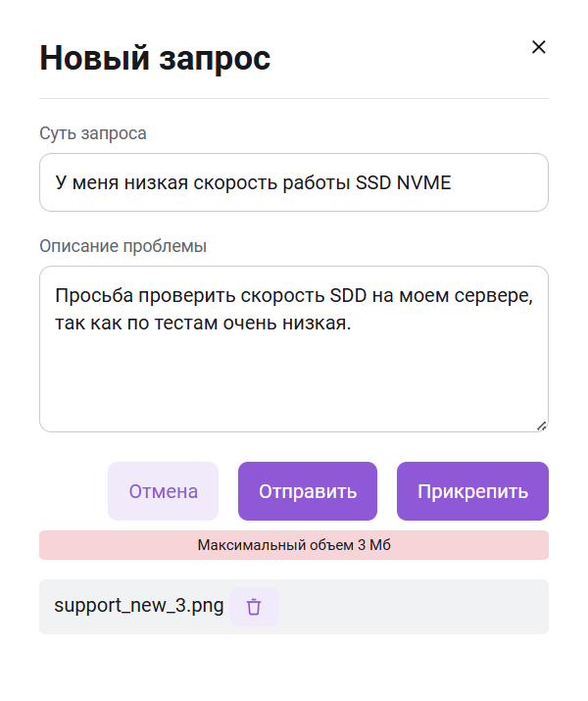The width and height of the screenshot is (588, 701).
Task: Click the Отправить button
Action: (x=308, y=491)
